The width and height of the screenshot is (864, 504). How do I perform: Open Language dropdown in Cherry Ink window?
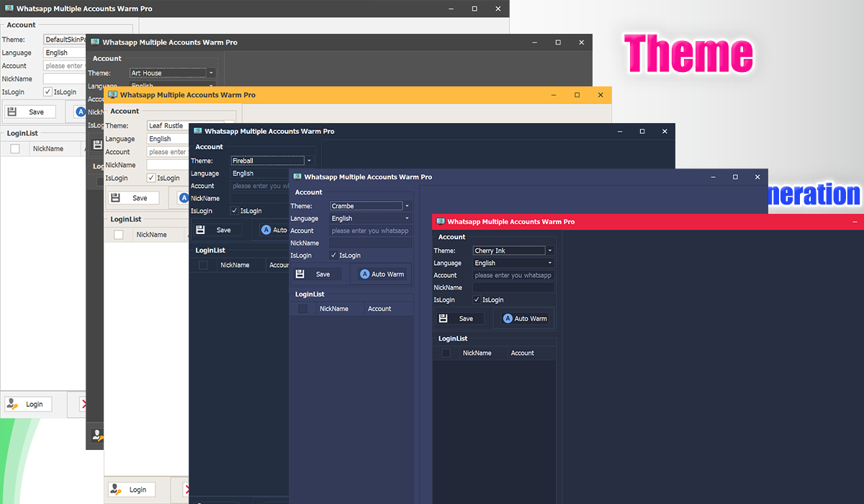[x=513, y=263]
